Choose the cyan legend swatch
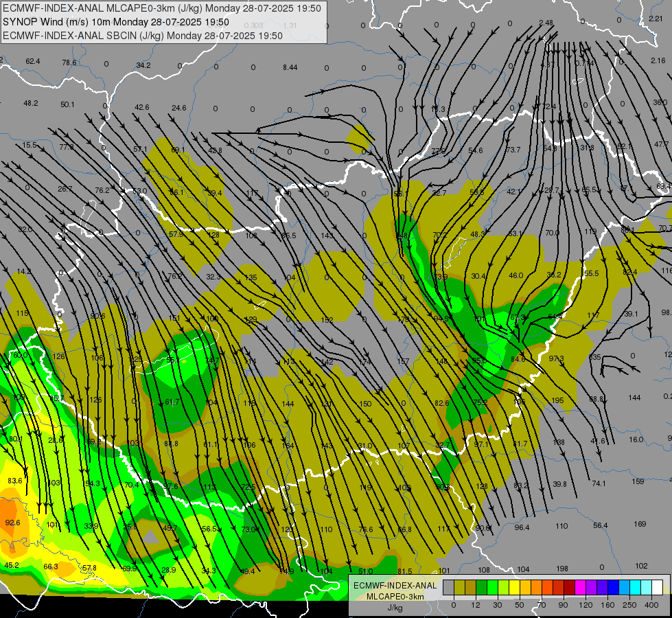672x618 pixels. pos(636,587)
